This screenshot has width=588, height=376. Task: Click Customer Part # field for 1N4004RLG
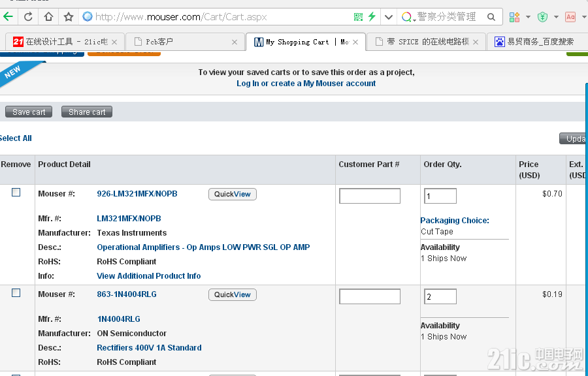click(370, 296)
